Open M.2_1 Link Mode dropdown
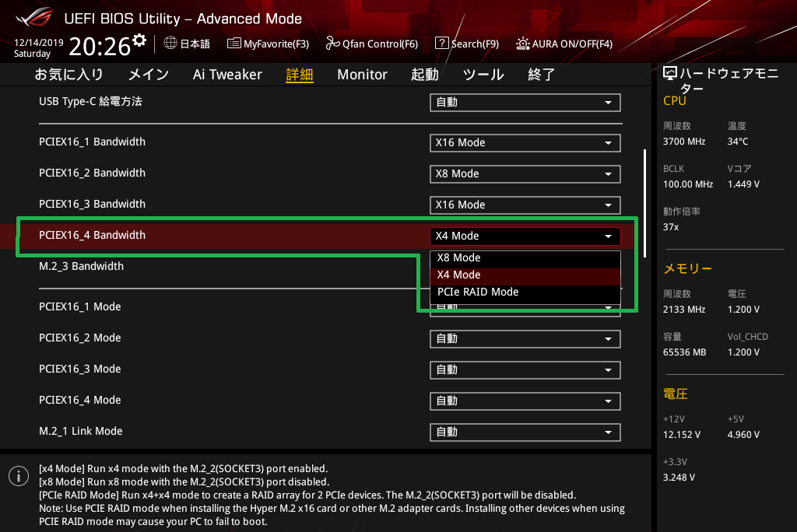Screen dimensions: 797x532 tap(525, 432)
